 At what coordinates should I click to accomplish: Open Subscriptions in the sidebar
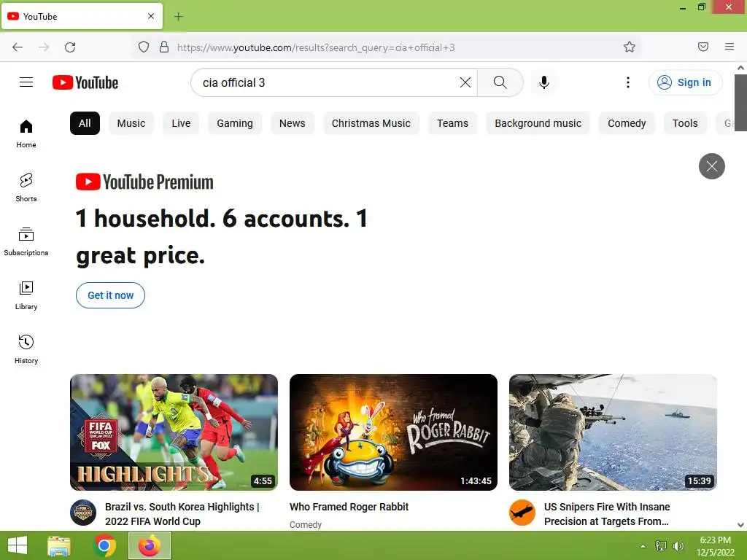point(26,241)
